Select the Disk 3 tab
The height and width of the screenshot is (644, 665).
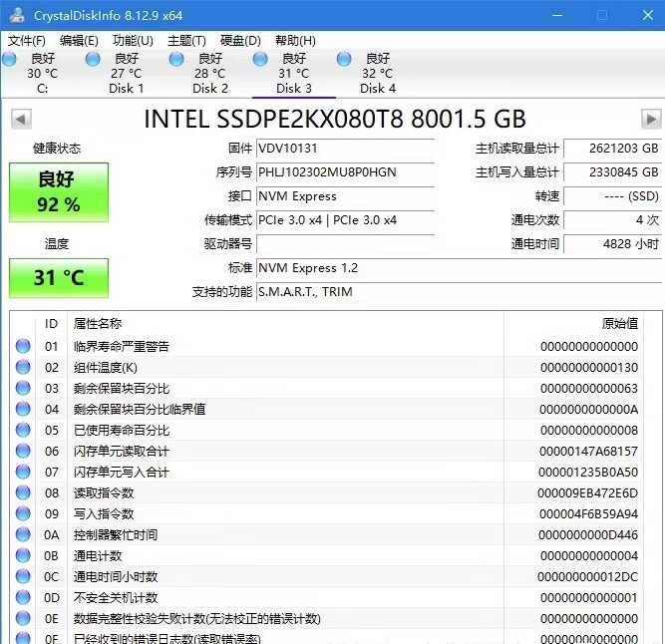tap(294, 74)
